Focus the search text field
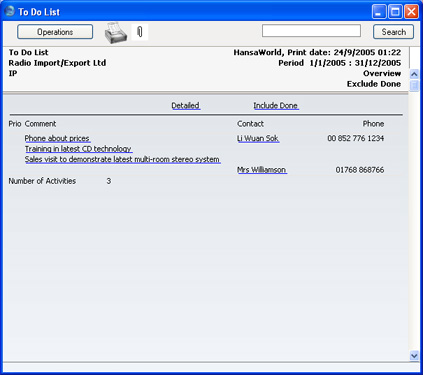 pyautogui.click(x=311, y=31)
